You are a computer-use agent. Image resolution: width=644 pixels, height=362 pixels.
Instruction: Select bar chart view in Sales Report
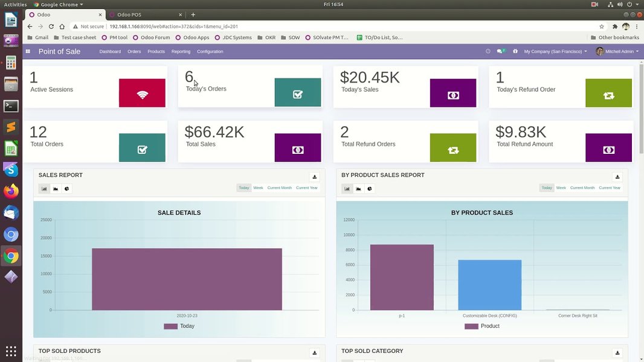tap(44, 189)
